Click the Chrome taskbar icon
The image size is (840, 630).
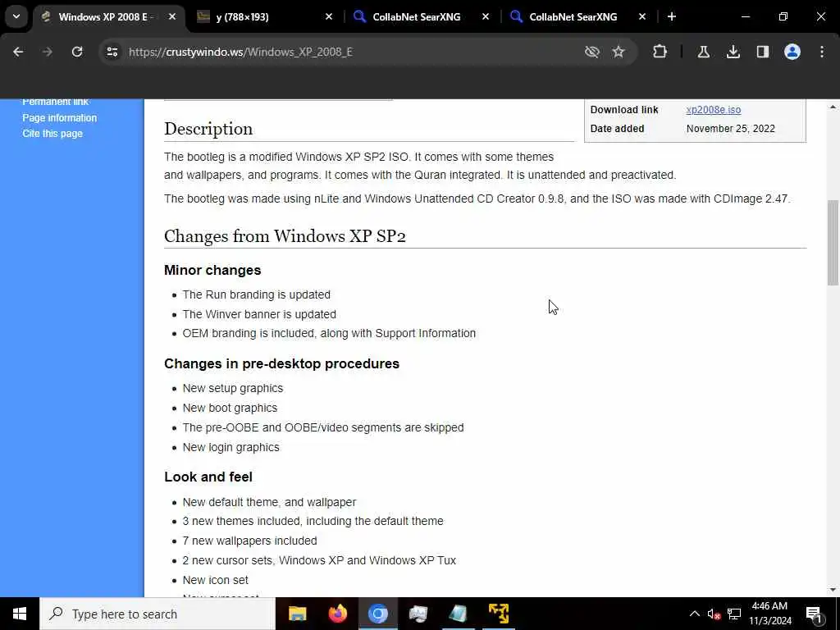(377, 614)
